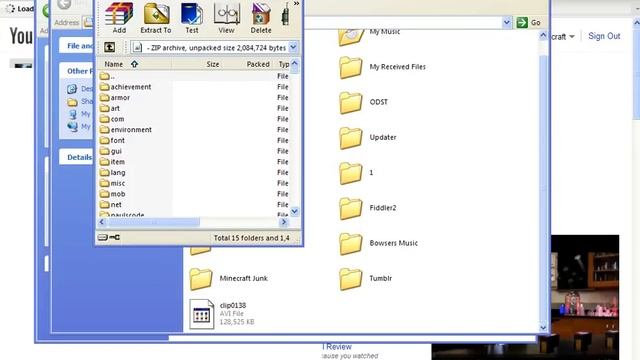640x360 pixels.
Task: Click the Extract To toolbar icon
Action: point(156,18)
